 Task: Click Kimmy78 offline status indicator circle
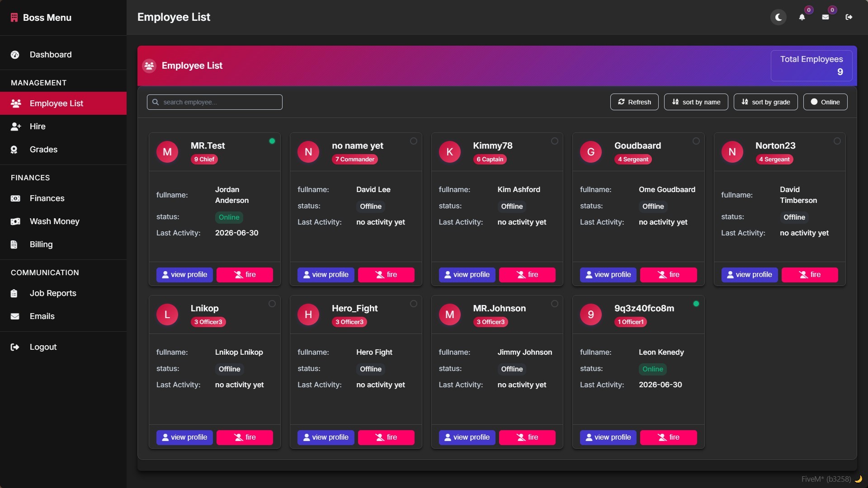coord(555,141)
